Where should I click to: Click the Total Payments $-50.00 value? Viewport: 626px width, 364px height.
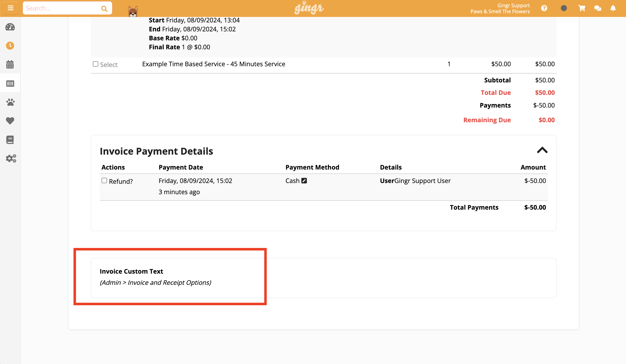click(535, 207)
